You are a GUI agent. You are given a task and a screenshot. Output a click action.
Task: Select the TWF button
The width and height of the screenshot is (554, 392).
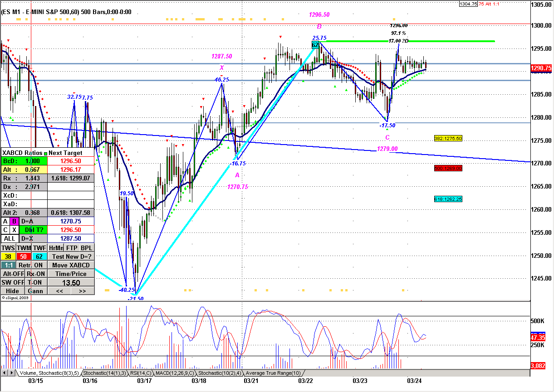tap(39, 248)
